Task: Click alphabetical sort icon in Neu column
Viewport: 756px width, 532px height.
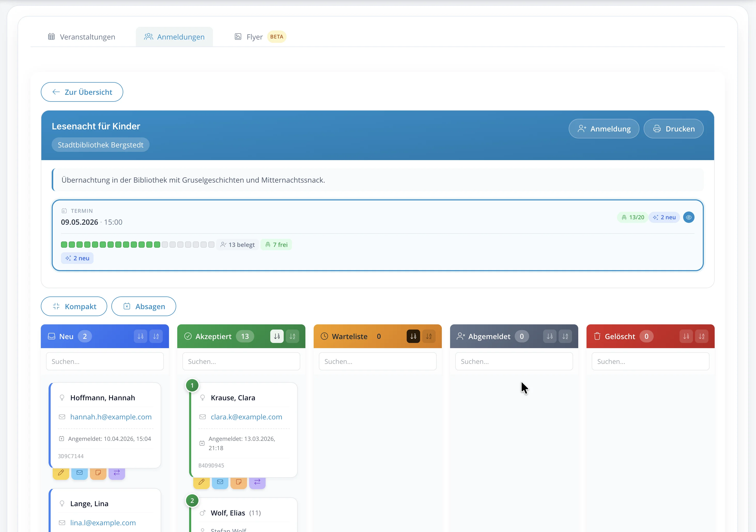Action: (156, 337)
